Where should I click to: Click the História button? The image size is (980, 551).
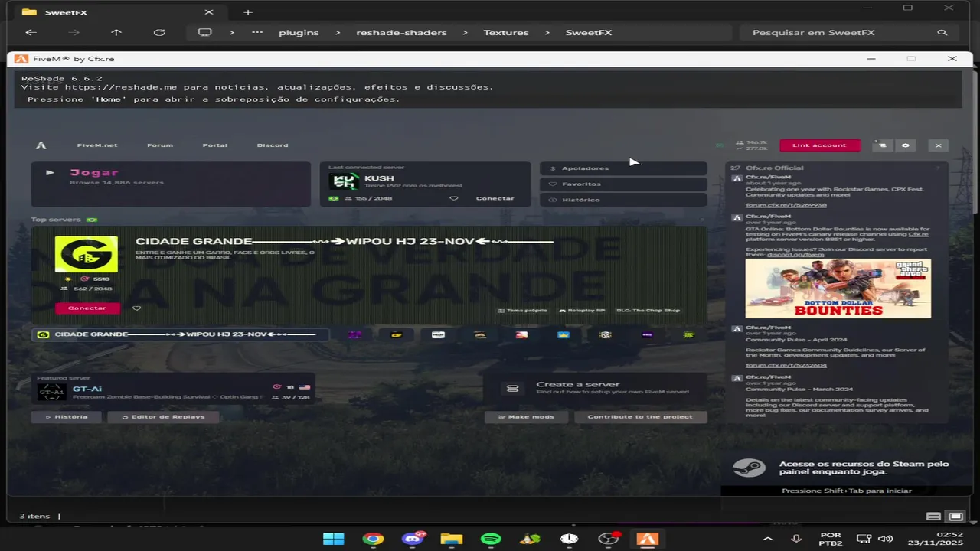click(67, 417)
